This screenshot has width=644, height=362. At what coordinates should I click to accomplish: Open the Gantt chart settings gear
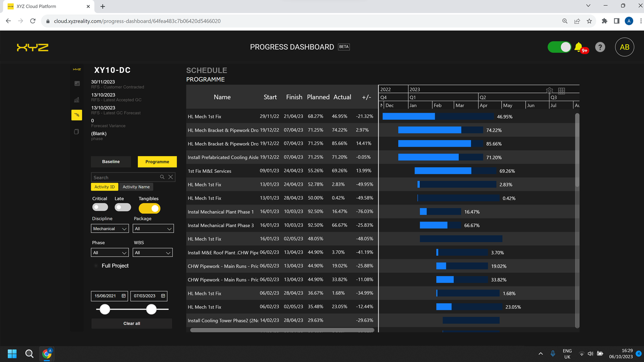click(549, 91)
